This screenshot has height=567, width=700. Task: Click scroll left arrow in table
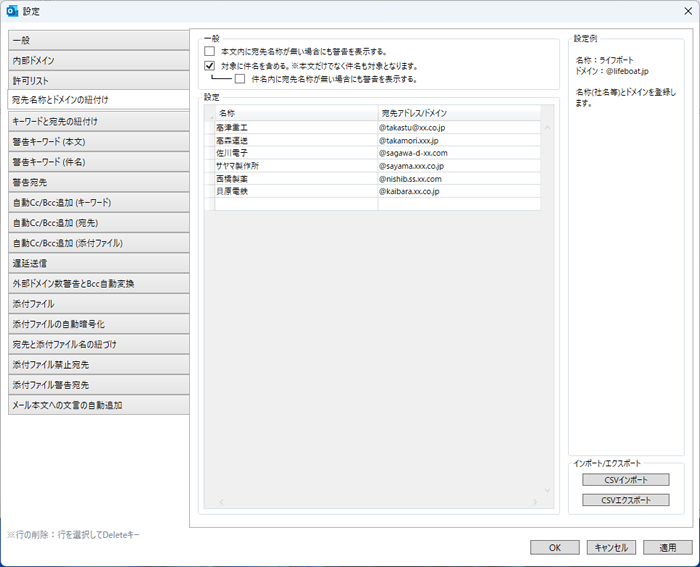pos(221,502)
